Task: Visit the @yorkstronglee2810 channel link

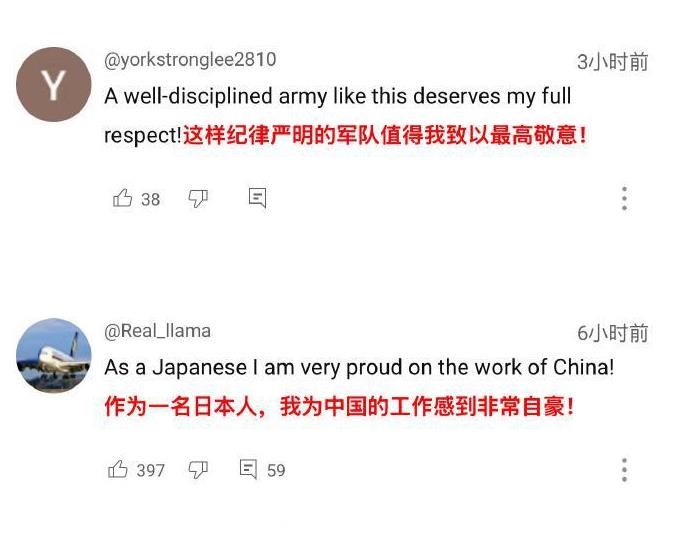Action: point(190,60)
